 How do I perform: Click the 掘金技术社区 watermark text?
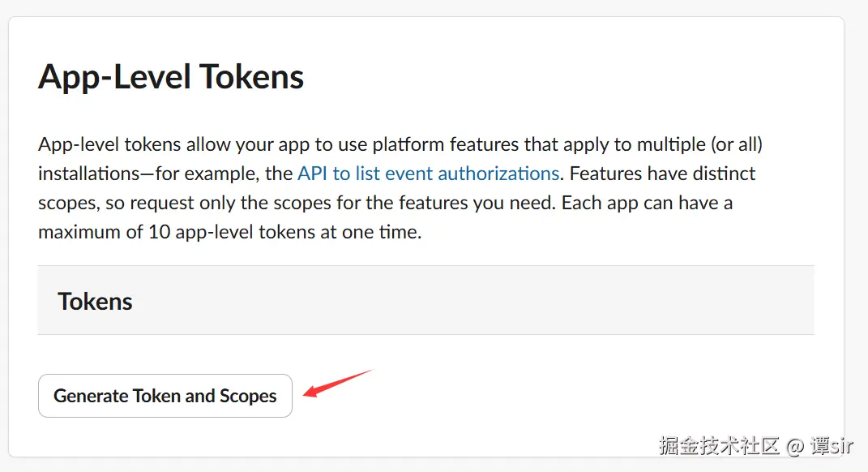(719, 445)
